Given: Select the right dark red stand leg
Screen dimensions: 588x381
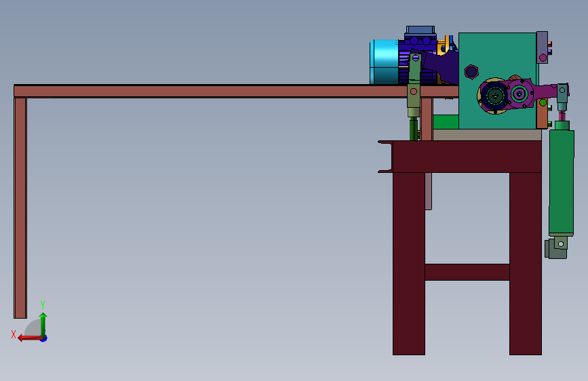Looking at the screenshot, I should [x=526, y=264].
